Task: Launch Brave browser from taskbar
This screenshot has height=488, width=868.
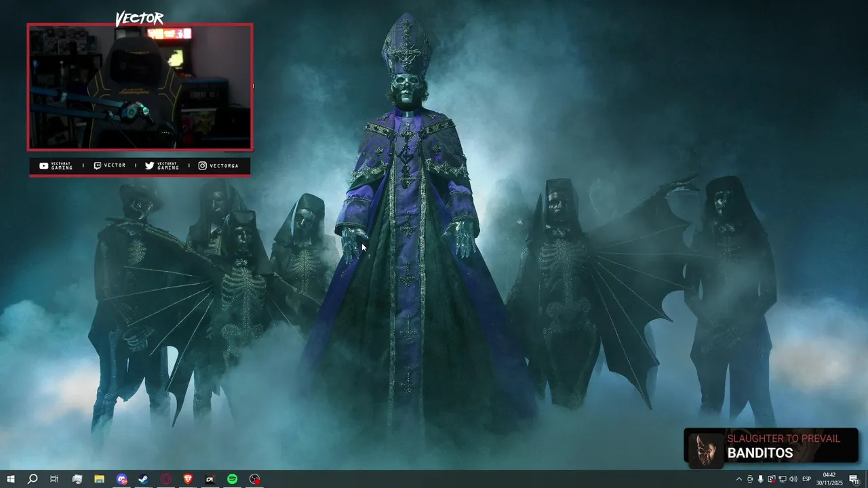Action: tap(188, 479)
